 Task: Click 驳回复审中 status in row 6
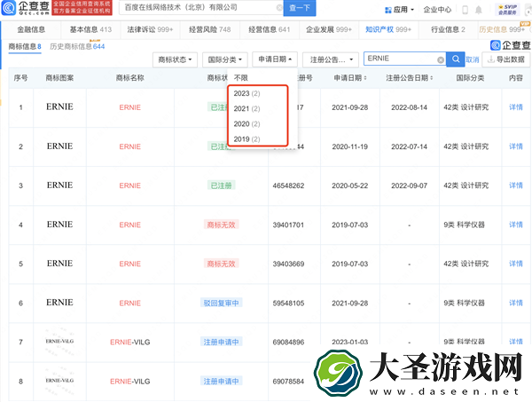click(x=221, y=303)
